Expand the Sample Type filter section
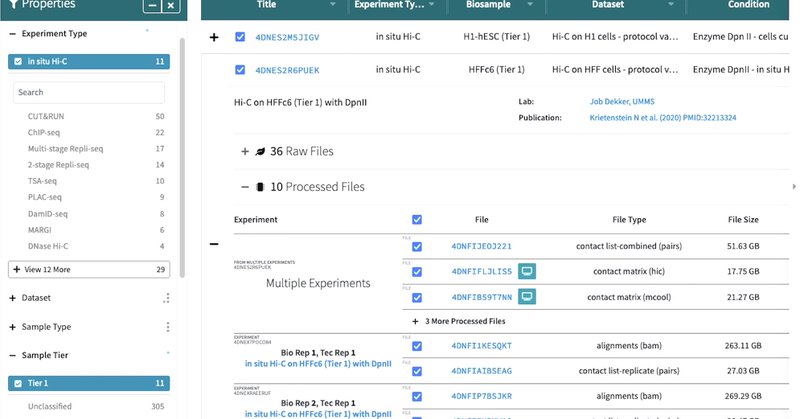Screen dimensions: 800x419 coord(13,327)
